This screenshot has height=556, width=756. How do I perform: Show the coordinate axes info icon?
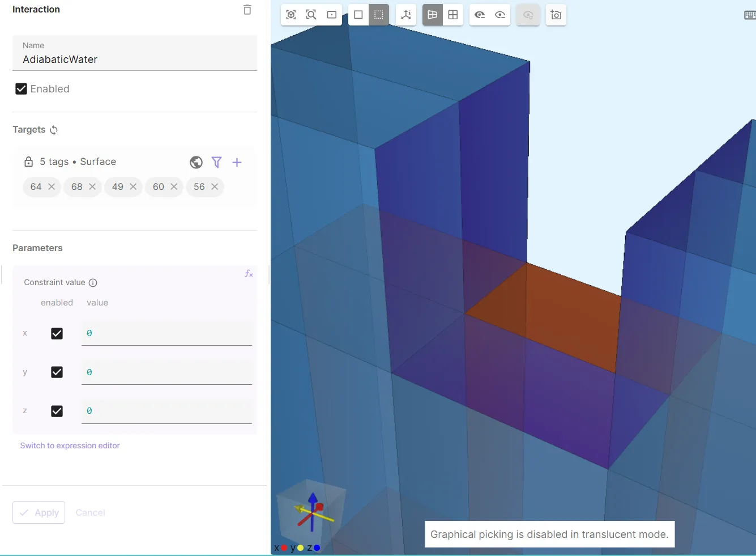pyautogui.click(x=406, y=15)
